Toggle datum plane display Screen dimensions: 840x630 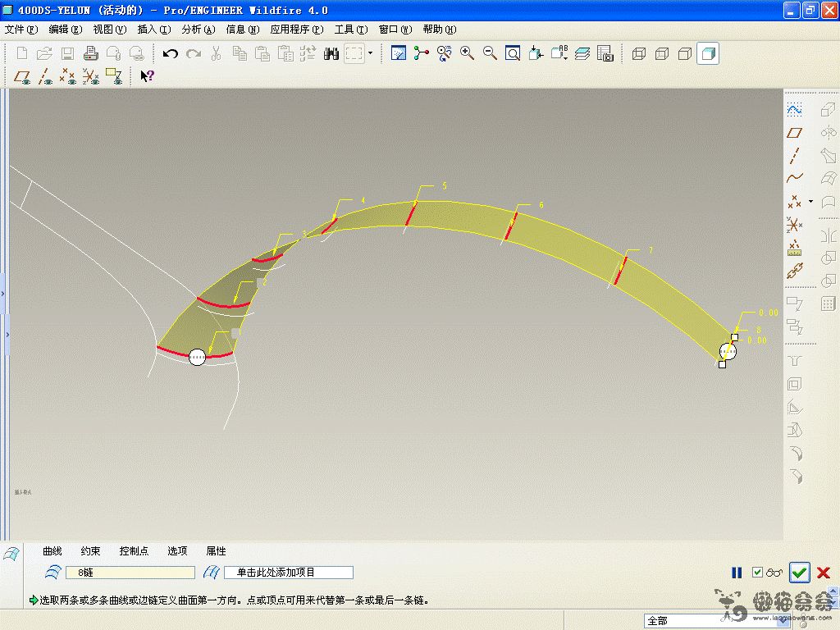point(22,76)
